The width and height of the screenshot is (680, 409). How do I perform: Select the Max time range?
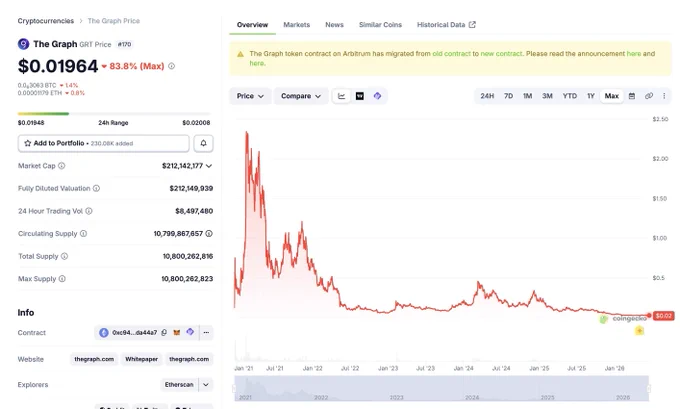(611, 96)
